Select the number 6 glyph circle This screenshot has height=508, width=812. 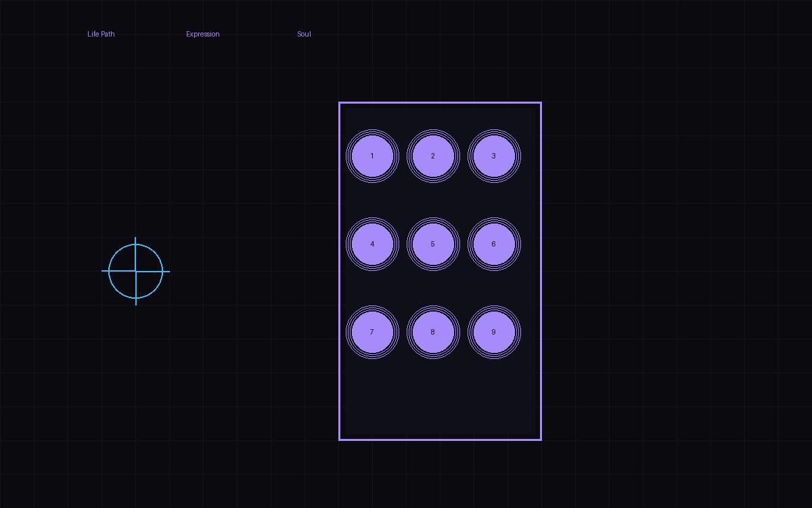click(494, 244)
